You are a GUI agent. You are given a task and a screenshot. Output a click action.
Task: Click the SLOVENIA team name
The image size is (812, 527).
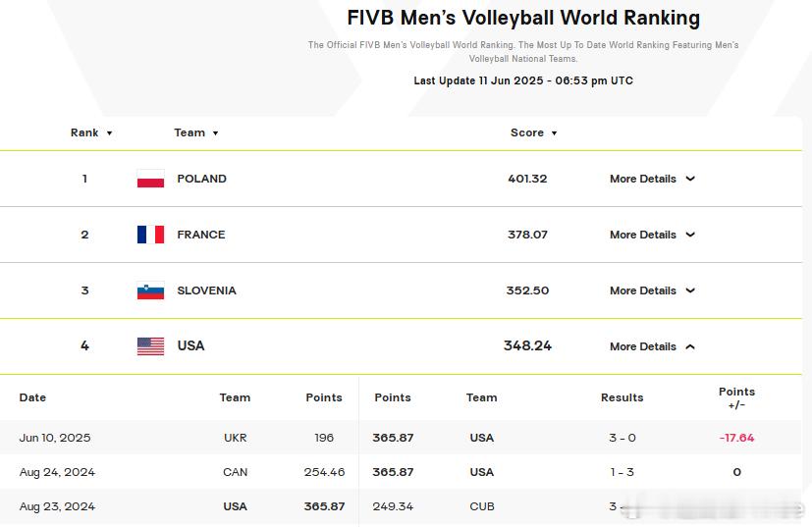206,290
